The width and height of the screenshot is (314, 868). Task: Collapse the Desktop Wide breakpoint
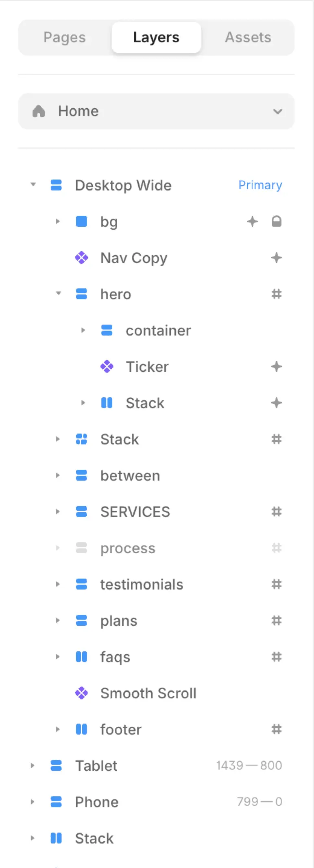click(x=33, y=184)
